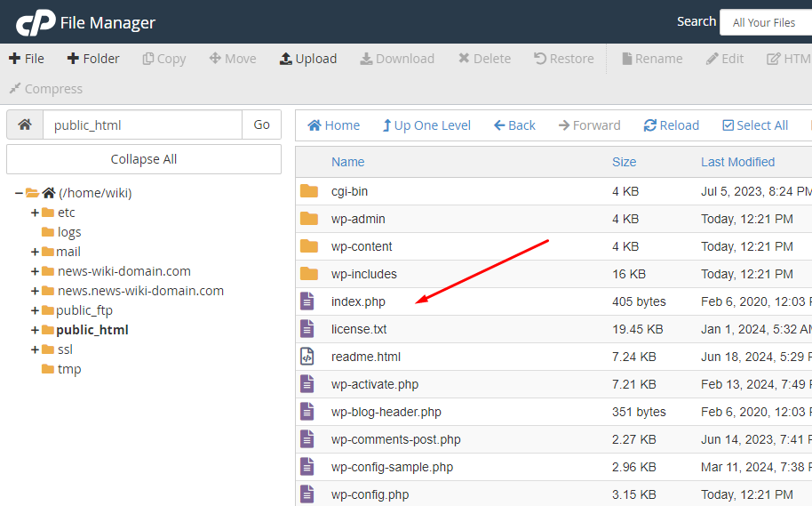Sort by Last Modified column
Screen dimensions: 812x506
[737, 162]
